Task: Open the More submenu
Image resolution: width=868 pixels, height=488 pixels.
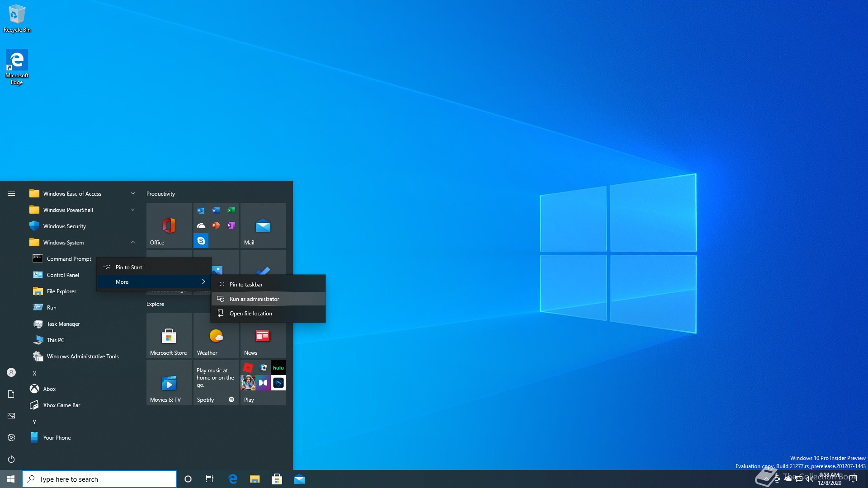Action: click(x=154, y=282)
